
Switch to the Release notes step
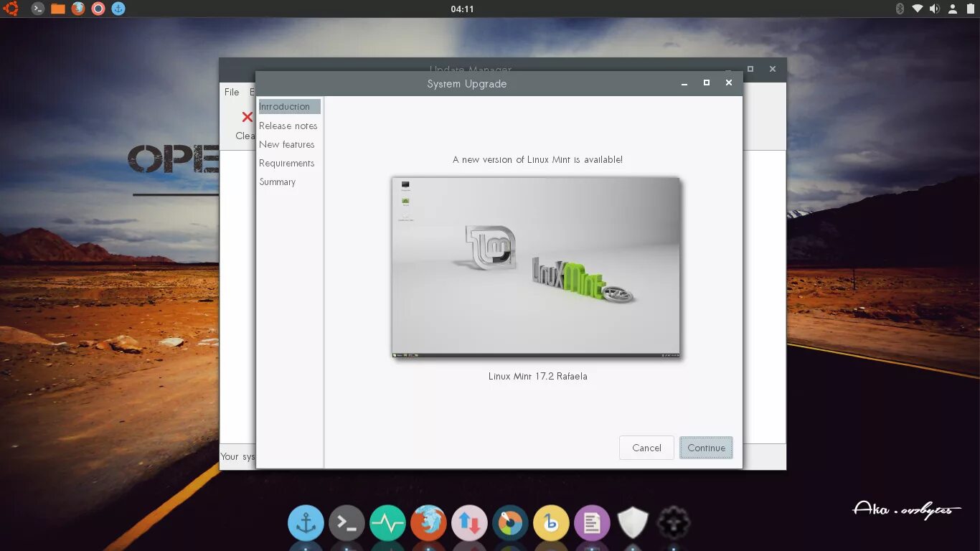[288, 126]
